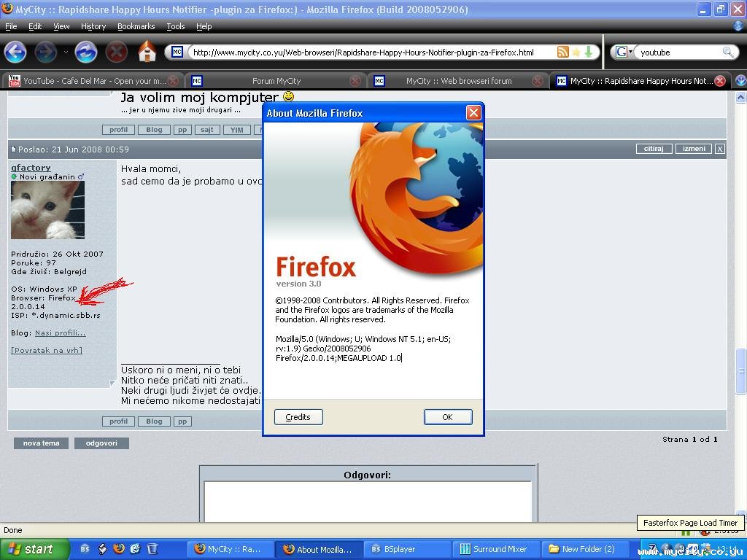The height and width of the screenshot is (560, 747).
Task: Open the Bookmarks menu
Action: click(x=136, y=26)
